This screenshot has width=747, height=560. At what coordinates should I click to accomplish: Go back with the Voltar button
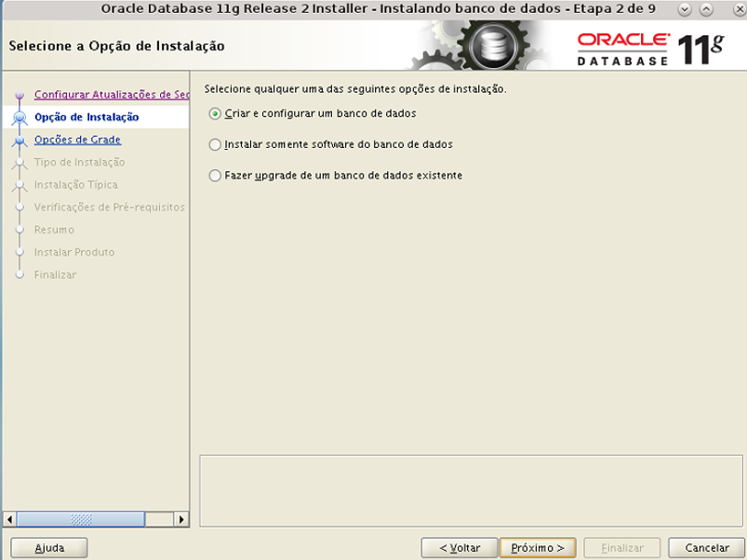pyautogui.click(x=460, y=548)
